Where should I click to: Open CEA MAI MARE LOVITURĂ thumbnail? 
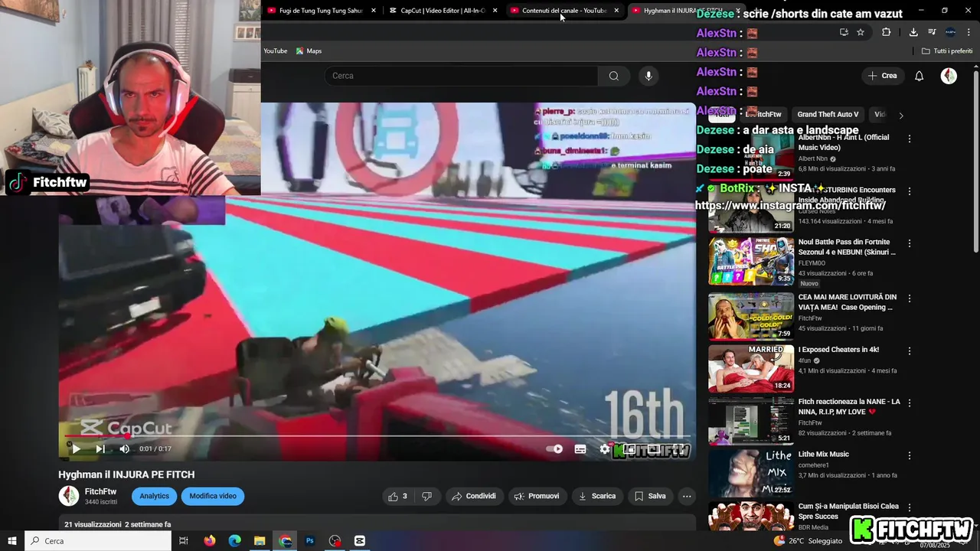point(751,316)
